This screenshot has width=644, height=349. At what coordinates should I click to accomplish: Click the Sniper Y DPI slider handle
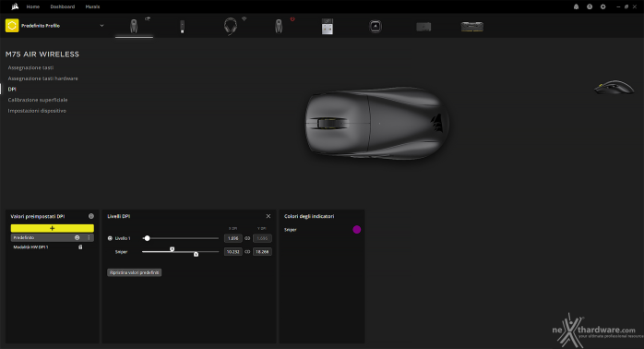(196, 254)
